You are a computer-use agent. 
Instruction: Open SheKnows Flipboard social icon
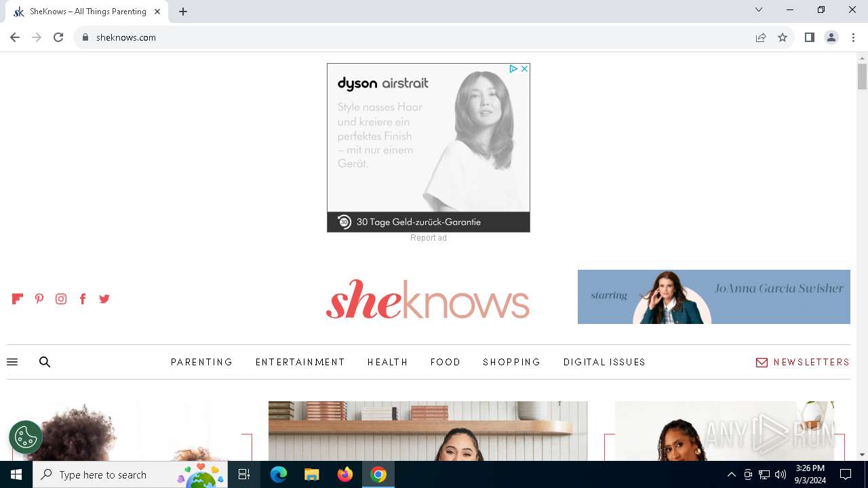(18, 299)
